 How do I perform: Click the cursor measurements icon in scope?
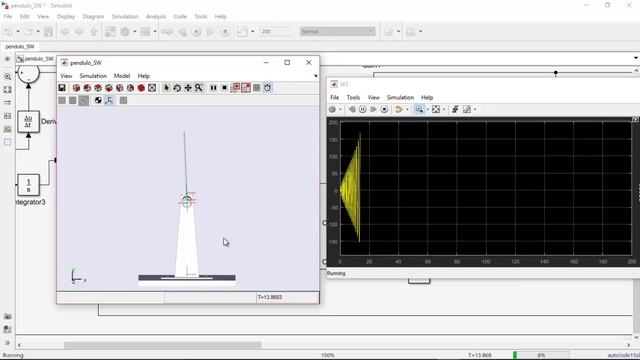coord(467,109)
